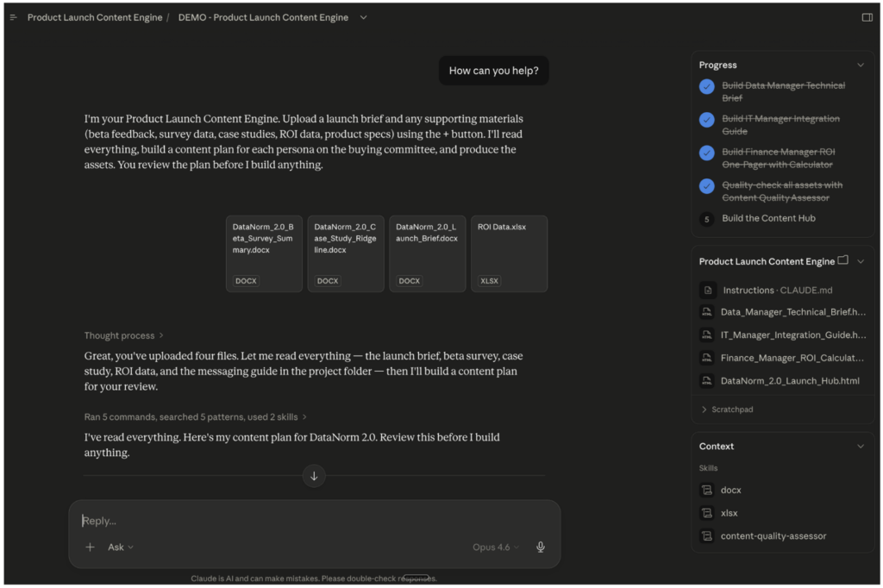Open Instructions CLAUDE.md file entry
The image size is (883, 588).
coord(777,290)
